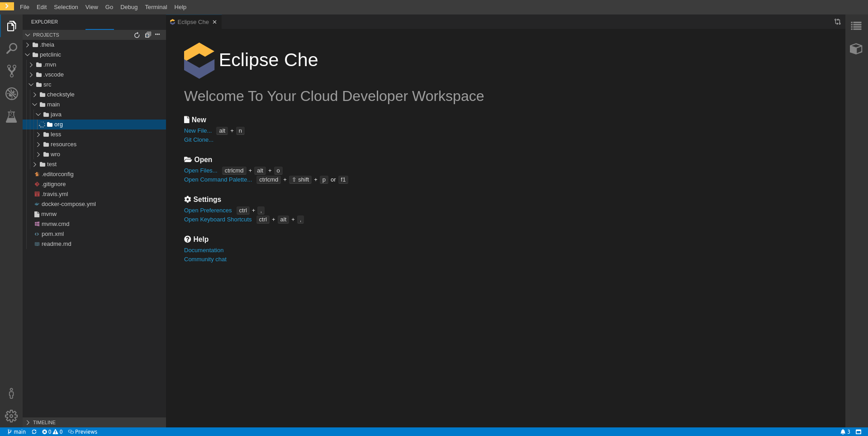
Task: Open the Debug view icon
Action: [x=11, y=94]
